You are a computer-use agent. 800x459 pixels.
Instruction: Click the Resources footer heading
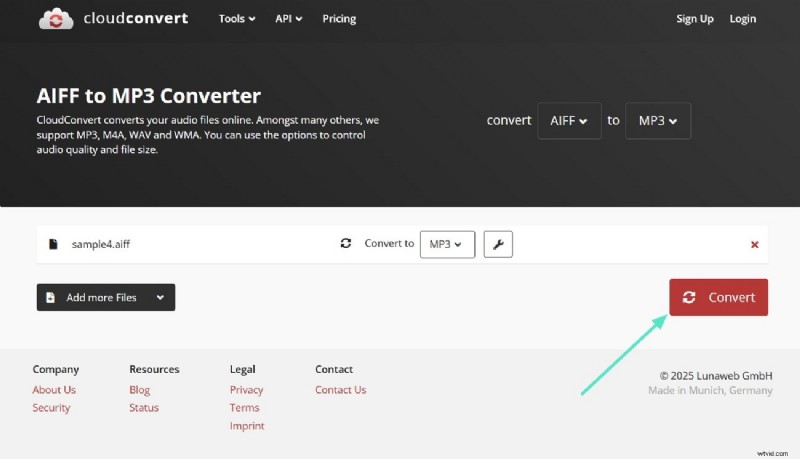154,369
